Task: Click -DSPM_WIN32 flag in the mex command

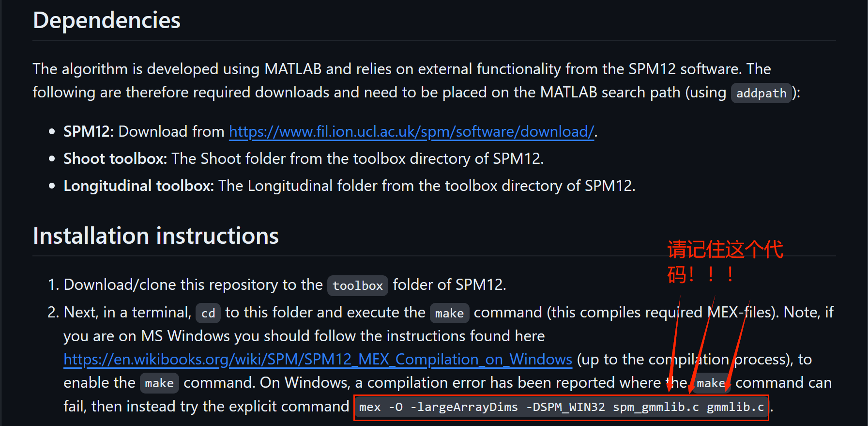Action: 565,407
